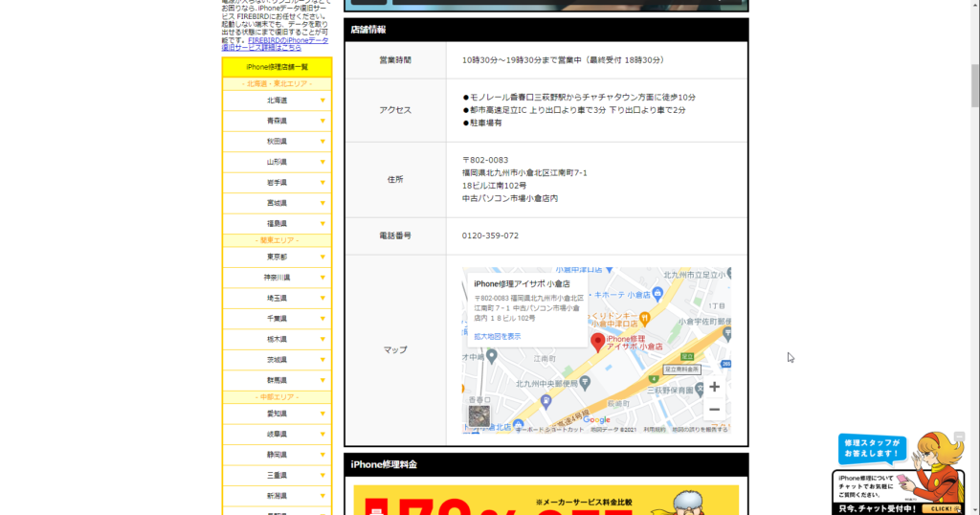Open 拡大地図を表示 link in map card
The height and width of the screenshot is (515, 980).
click(497, 336)
